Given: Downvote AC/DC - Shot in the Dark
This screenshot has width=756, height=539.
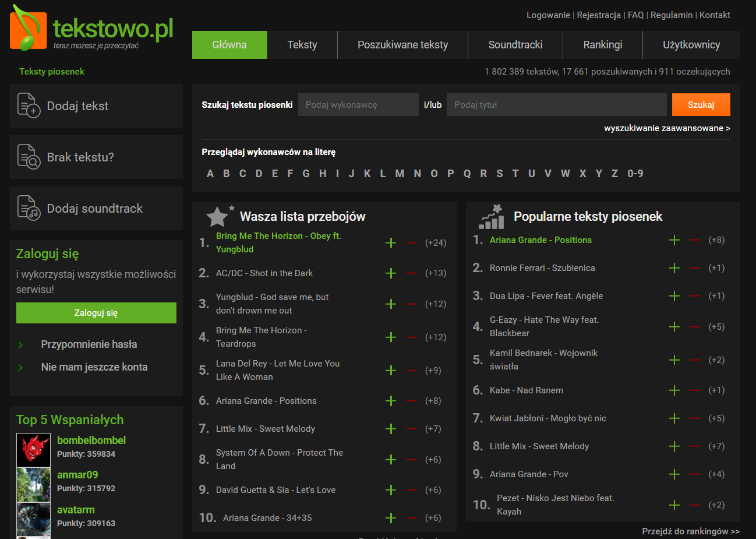Looking at the screenshot, I should click(x=412, y=273).
